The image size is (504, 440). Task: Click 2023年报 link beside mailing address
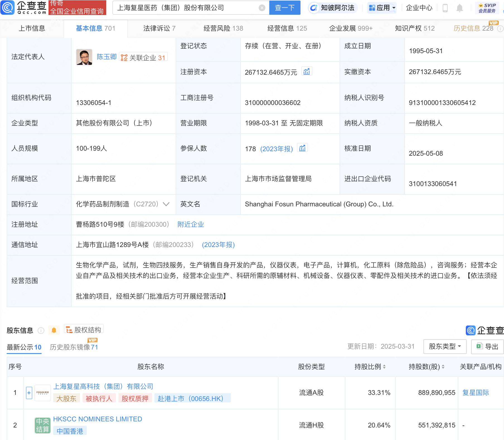point(218,245)
